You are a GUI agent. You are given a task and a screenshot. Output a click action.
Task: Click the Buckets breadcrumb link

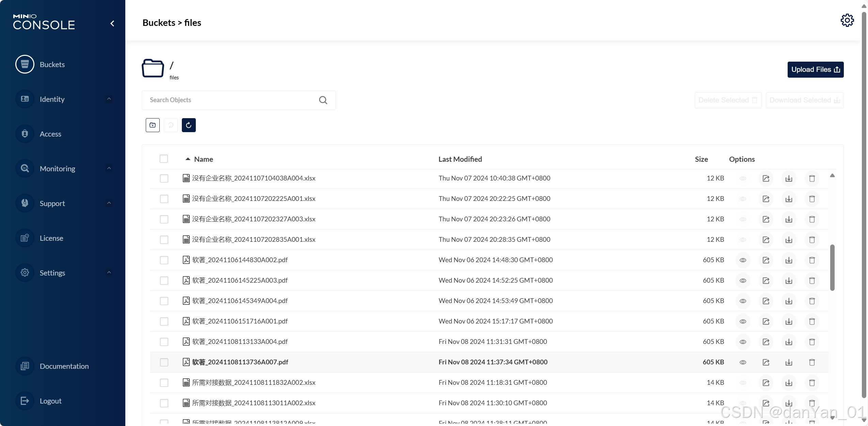(159, 23)
